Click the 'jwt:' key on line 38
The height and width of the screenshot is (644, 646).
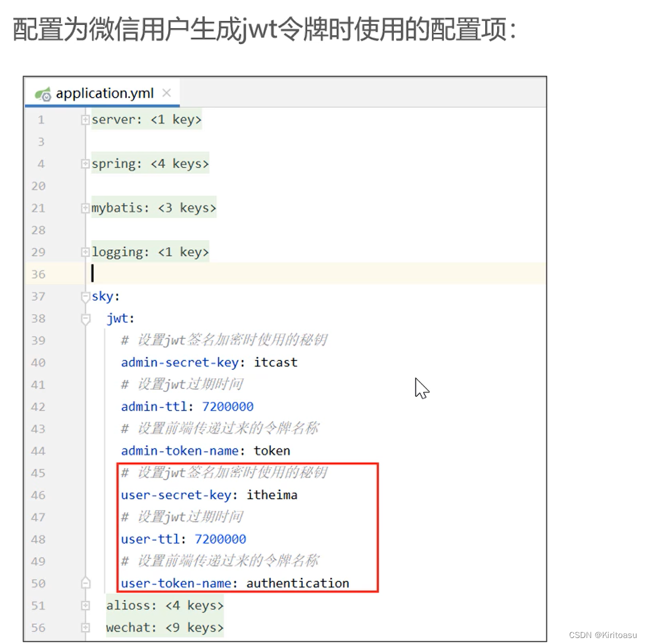(x=120, y=319)
